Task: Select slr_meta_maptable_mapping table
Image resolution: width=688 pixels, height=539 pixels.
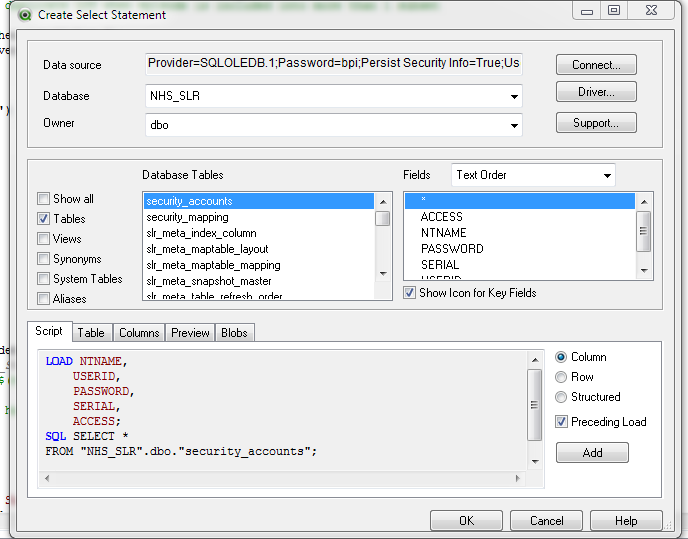Action: [x=259, y=265]
